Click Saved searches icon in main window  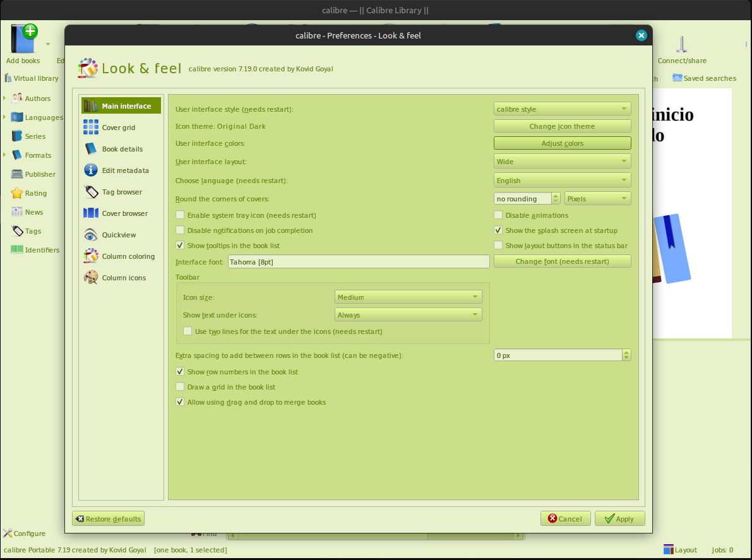click(677, 78)
